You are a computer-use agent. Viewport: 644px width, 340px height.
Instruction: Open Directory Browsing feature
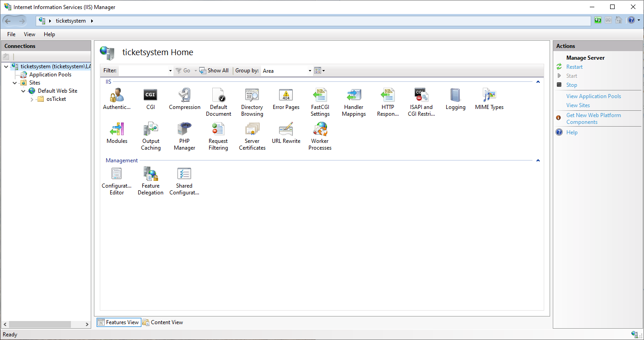pos(252,103)
